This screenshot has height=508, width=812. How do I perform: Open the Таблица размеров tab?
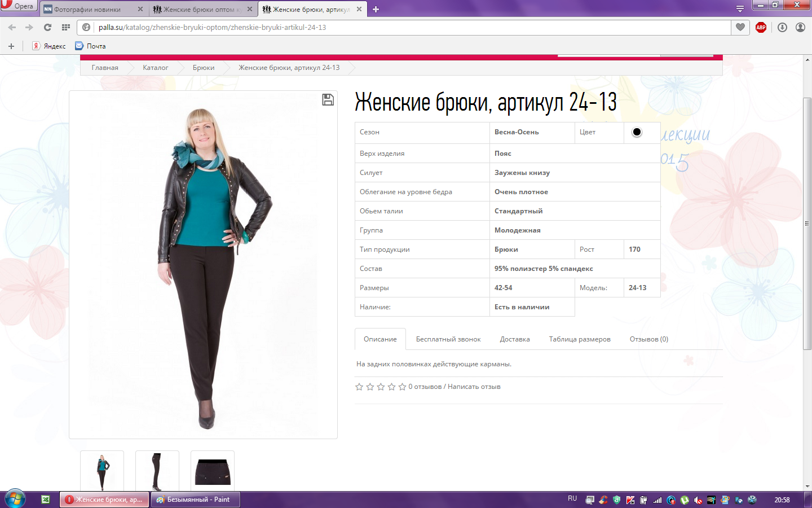tap(580, 339)
